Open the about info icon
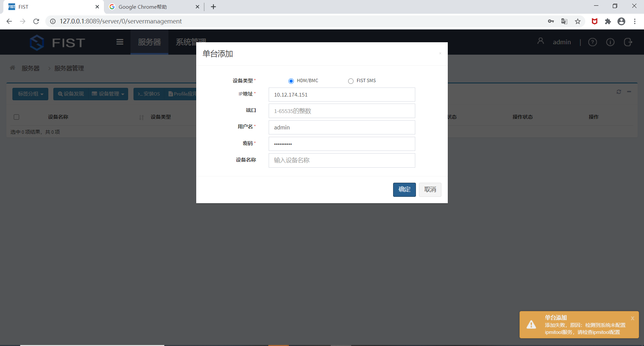This screenshot has width=644, height=346. [x=610, y=42]
